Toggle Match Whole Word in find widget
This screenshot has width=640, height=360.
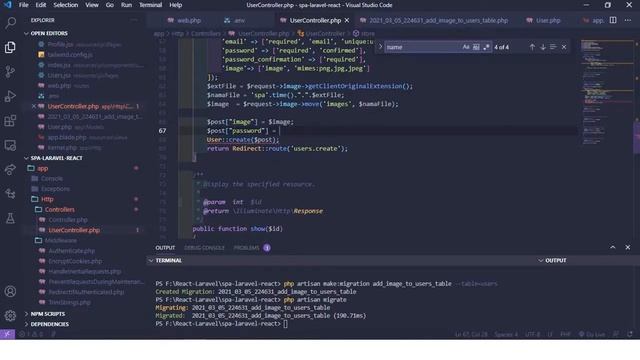(476, 47)
